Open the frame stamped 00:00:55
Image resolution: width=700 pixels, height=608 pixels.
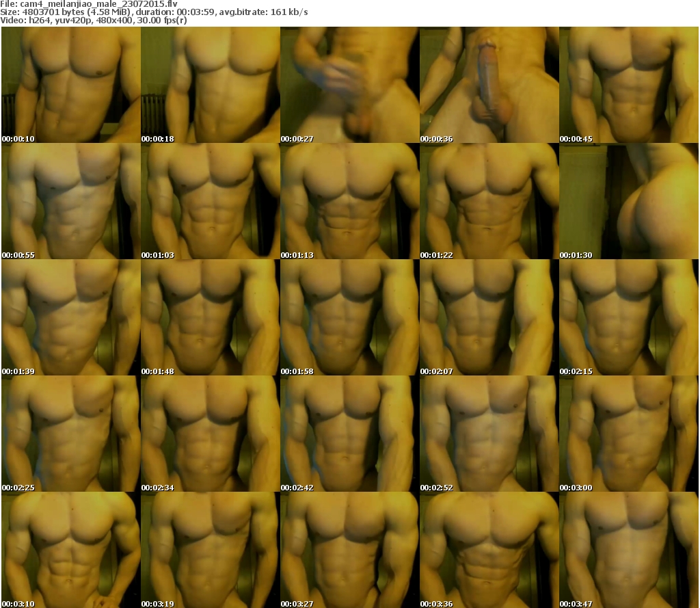click(x=71, y=201)
